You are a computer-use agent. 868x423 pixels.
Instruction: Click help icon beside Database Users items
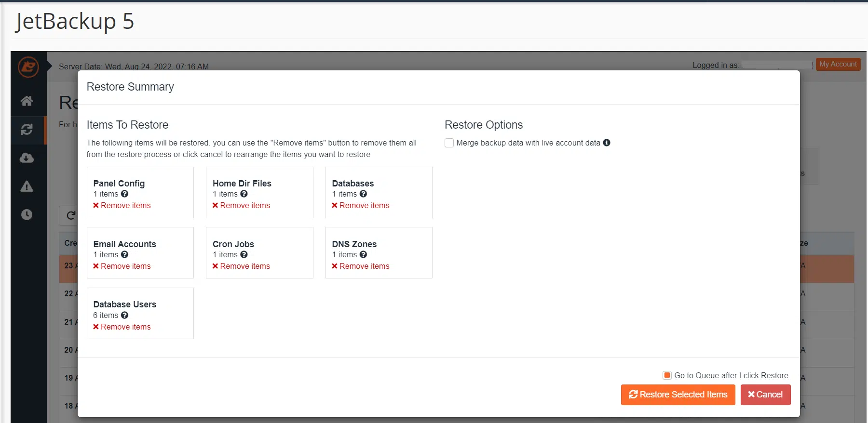coord(124,315)
